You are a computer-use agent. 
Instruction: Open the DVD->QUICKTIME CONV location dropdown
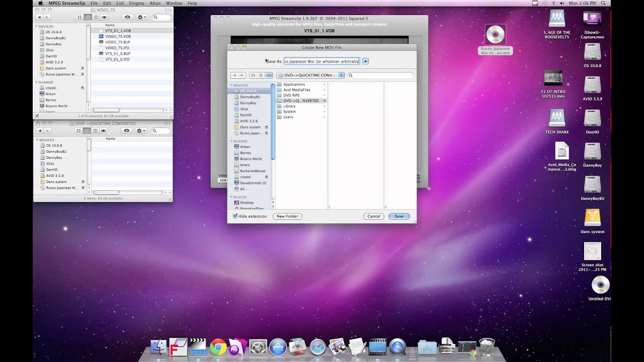311,75
